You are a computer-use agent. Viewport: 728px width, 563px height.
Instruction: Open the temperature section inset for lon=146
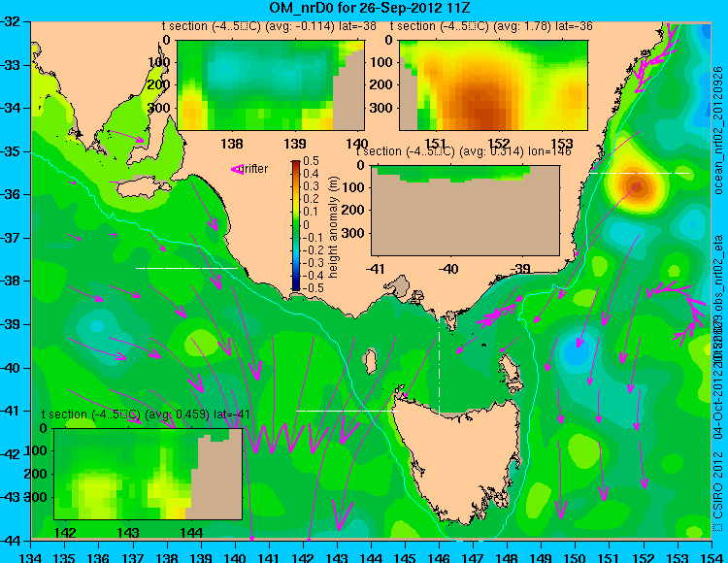[465, 211]
